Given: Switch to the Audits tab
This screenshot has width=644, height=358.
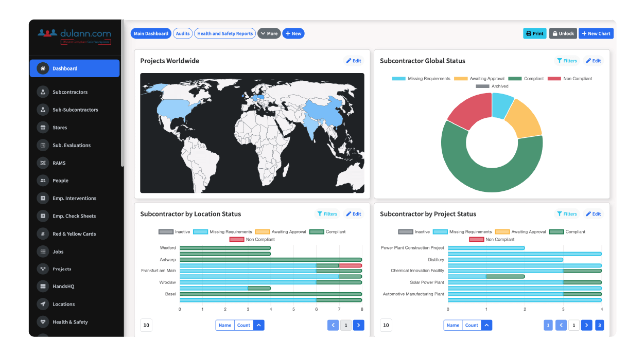Looking at the screenshot, I should (183, 33).
